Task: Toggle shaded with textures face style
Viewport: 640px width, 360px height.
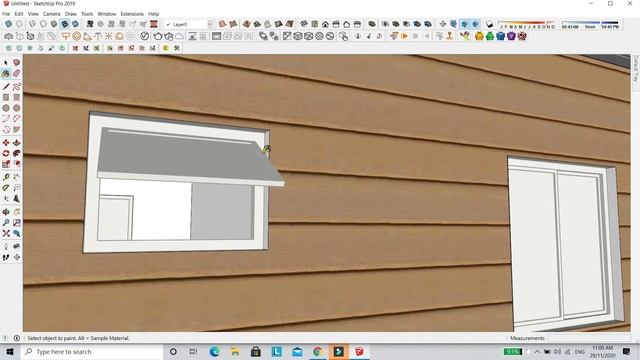Action: (x=65, y=24)
